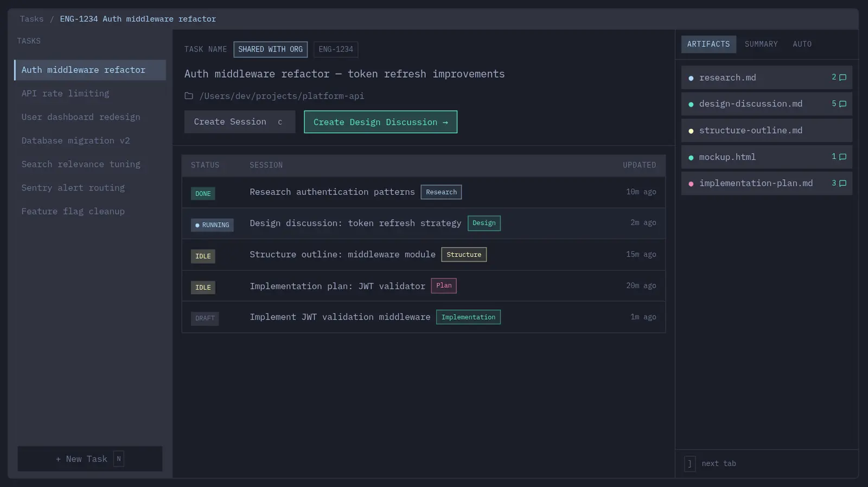Click the Research tag label

pyautogui.click(x=441, y=192)
